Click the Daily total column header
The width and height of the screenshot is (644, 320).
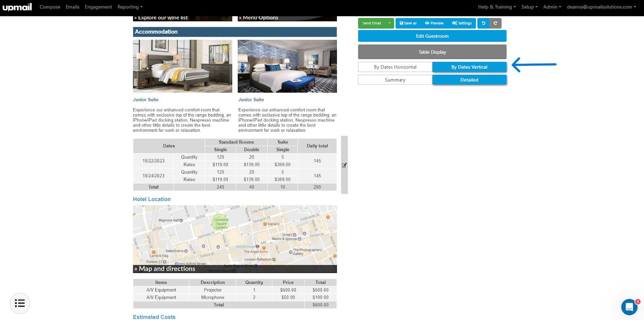pos(317,146)
